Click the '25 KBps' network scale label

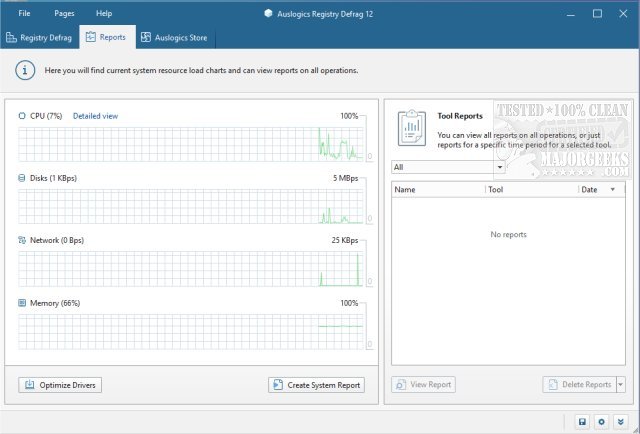(x=345, y=240)
